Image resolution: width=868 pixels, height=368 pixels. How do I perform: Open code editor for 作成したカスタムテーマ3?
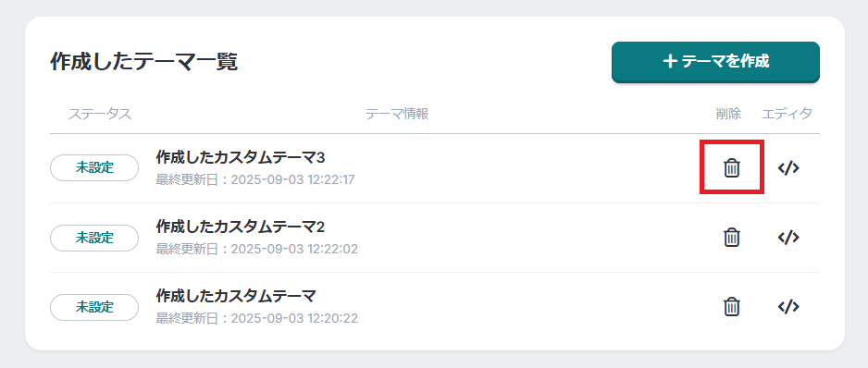coord(788,167)
